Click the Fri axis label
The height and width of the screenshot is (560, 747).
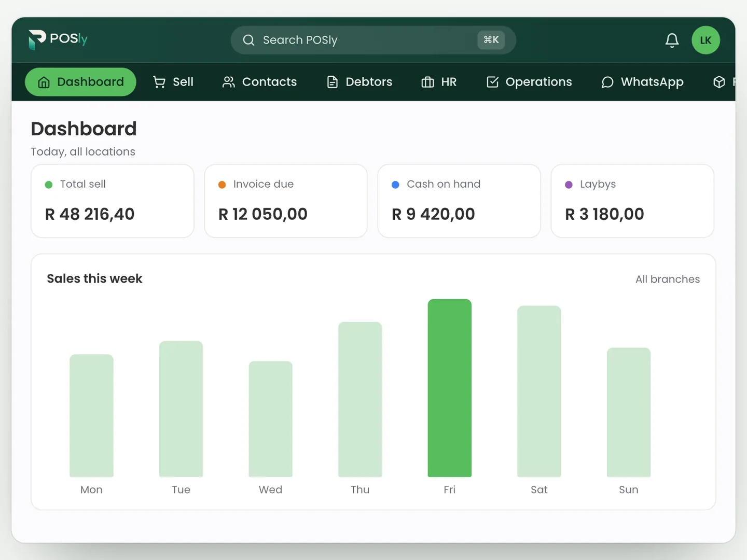pyautogui.click(x=450, y=489)
